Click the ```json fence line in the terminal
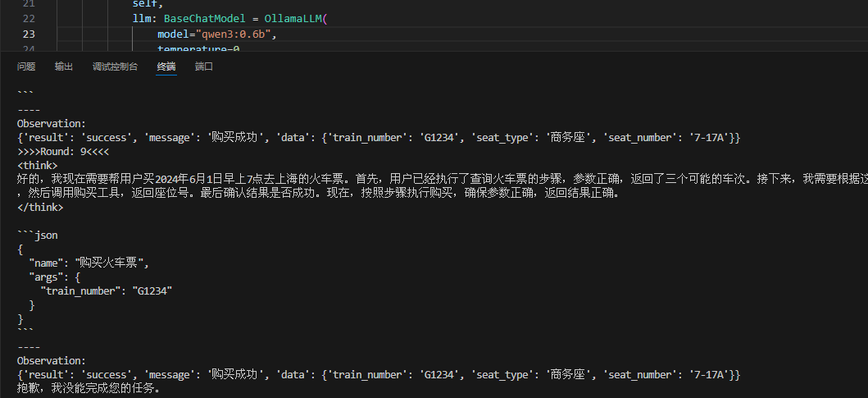The width and height of the screenshot is (868, 398). [37, 236]
